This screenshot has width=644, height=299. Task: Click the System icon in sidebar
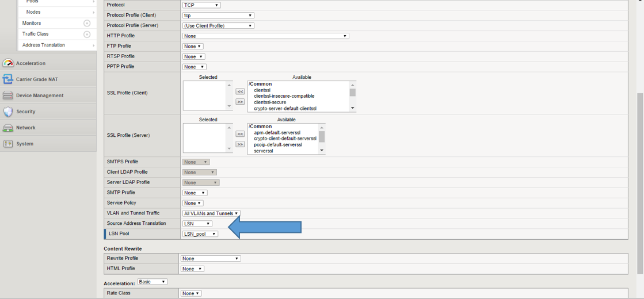click(x=8, y=144)
